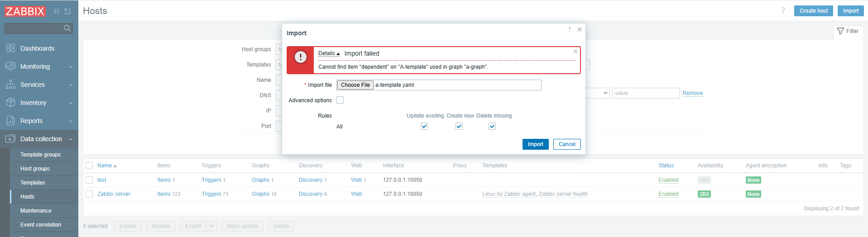Screen dimensions: 868x237
Task: Expand the Monitoring menu section
Action: tap(71, 67)
